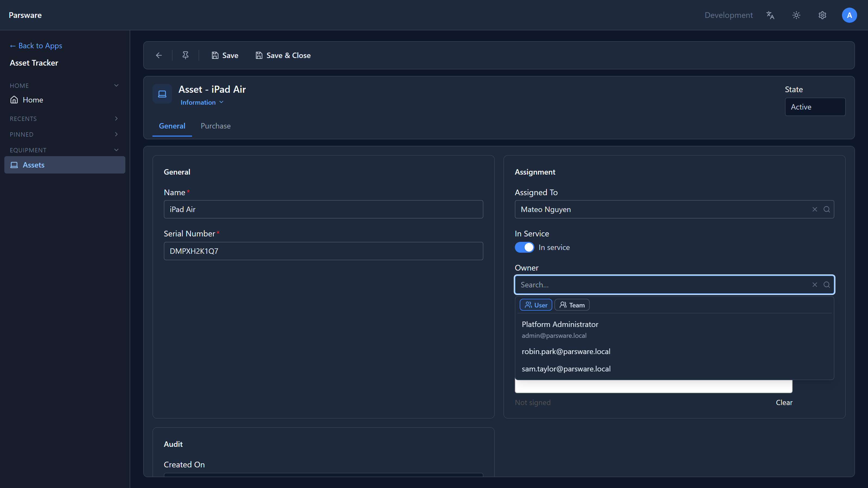Choose sam.taylor@parsware.local as owner
This screenshot has height=488, width=868.
click(674, 369)
